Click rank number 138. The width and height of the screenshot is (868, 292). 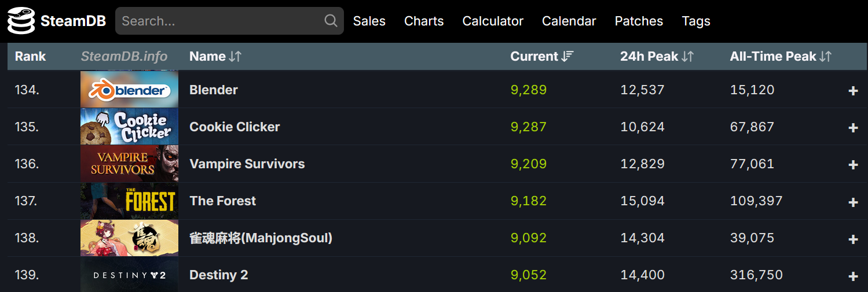point(27,238)
